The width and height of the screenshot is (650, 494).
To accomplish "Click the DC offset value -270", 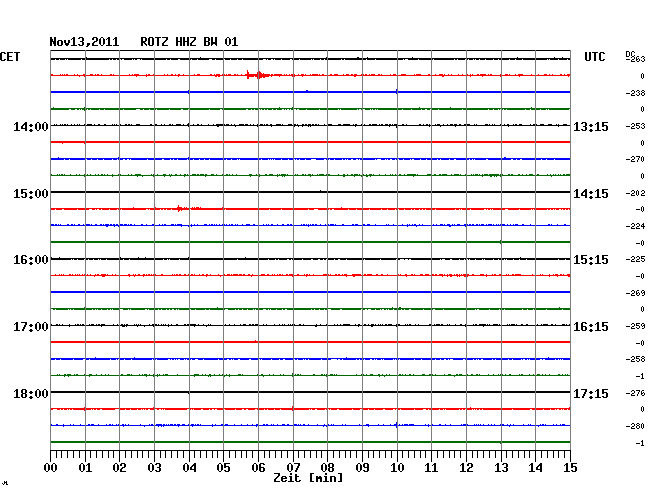I will click(635, 159).
